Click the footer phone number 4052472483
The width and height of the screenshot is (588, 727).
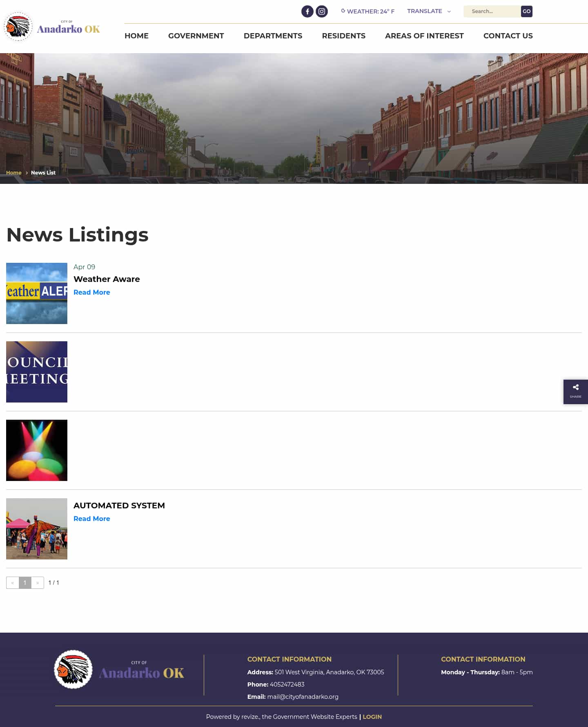287,684
